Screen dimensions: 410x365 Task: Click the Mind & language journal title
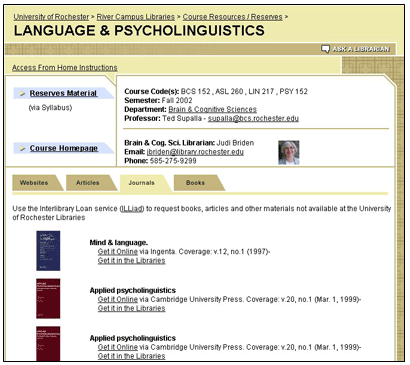tap(119, 243)
